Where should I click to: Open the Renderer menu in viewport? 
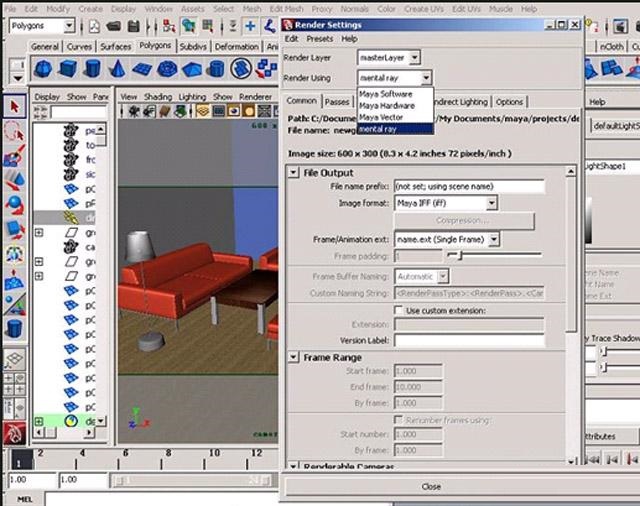point(256,97)
